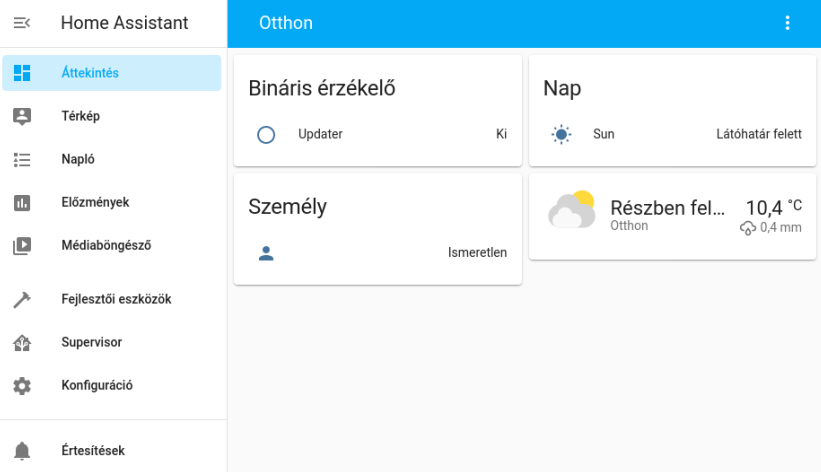The width and height of the screenshot is (821, 472).
Task: Open the Előzmények chart icon
Action: point(22,202)
